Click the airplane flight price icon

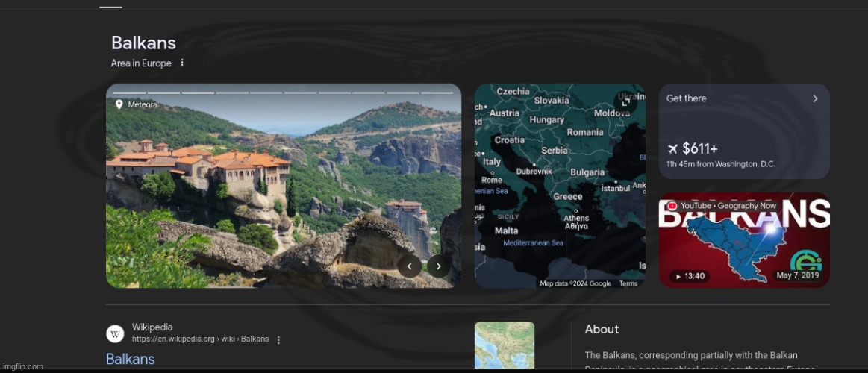(672, 148)
